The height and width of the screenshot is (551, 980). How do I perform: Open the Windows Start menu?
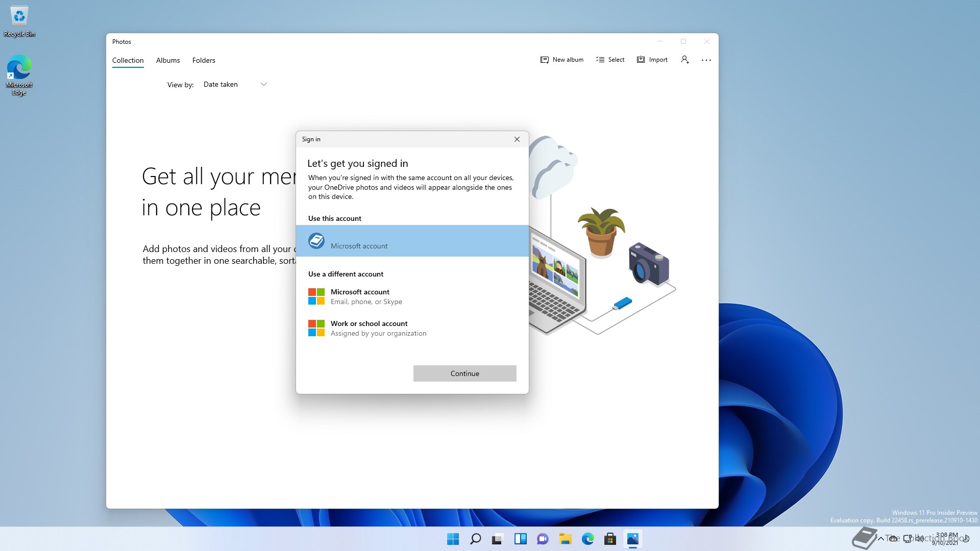[x=453, y=539]
